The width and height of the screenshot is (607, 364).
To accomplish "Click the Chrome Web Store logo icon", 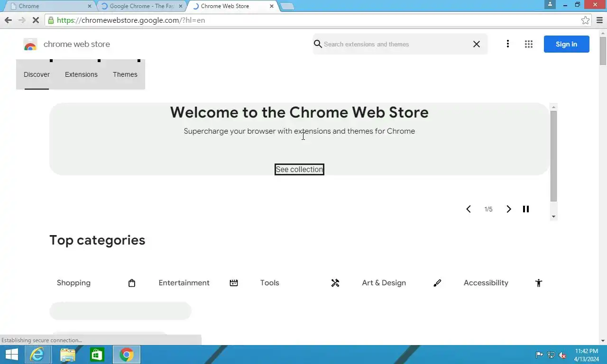I will (30, 45).
